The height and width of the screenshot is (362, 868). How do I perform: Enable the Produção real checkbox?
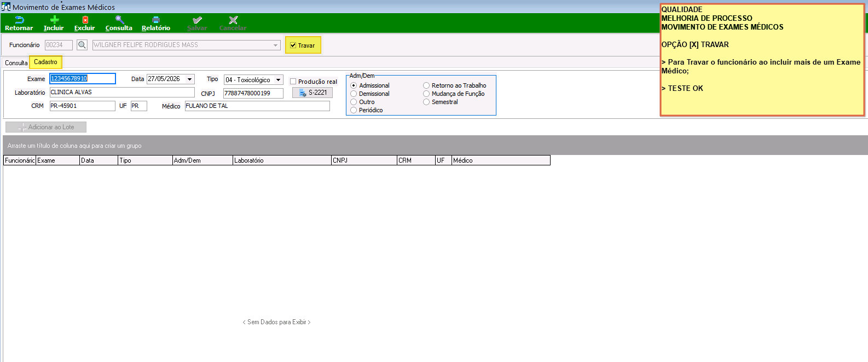pos(293,82)
